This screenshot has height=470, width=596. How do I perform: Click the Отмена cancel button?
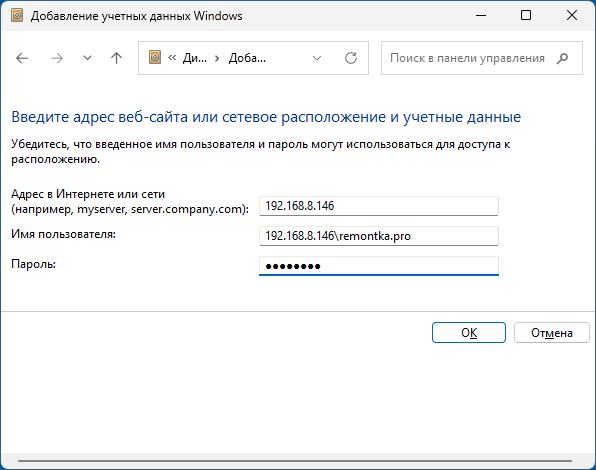[x=552, y=332]
